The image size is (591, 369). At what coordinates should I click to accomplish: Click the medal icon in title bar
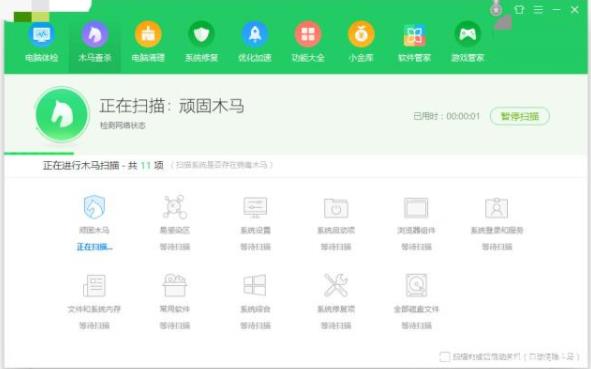coord(496,8)
